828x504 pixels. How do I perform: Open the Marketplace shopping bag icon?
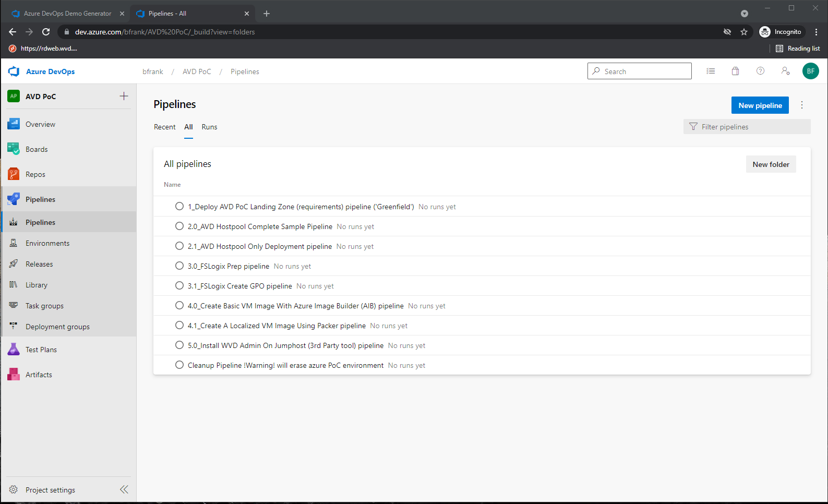tap(736, 71)
